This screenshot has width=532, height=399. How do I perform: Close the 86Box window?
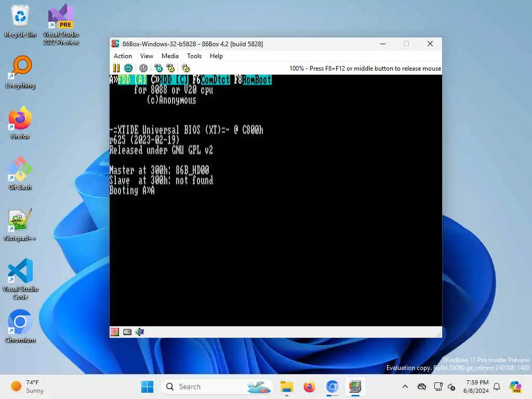coord(430,44)
